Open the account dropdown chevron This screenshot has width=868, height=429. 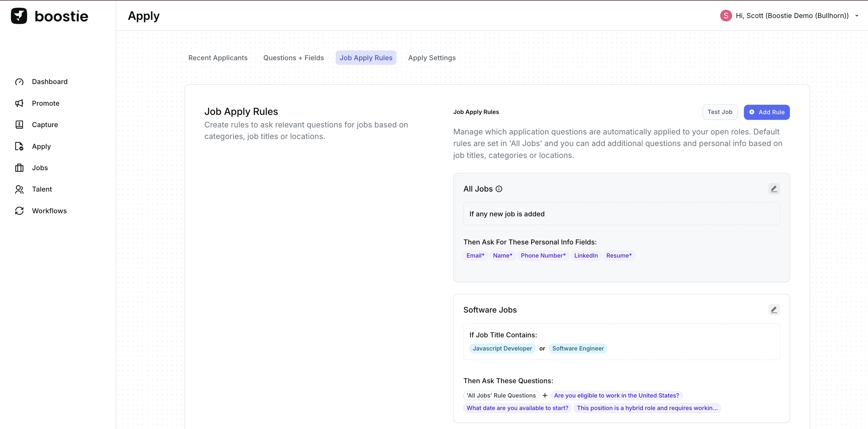[x=856, y=16]
